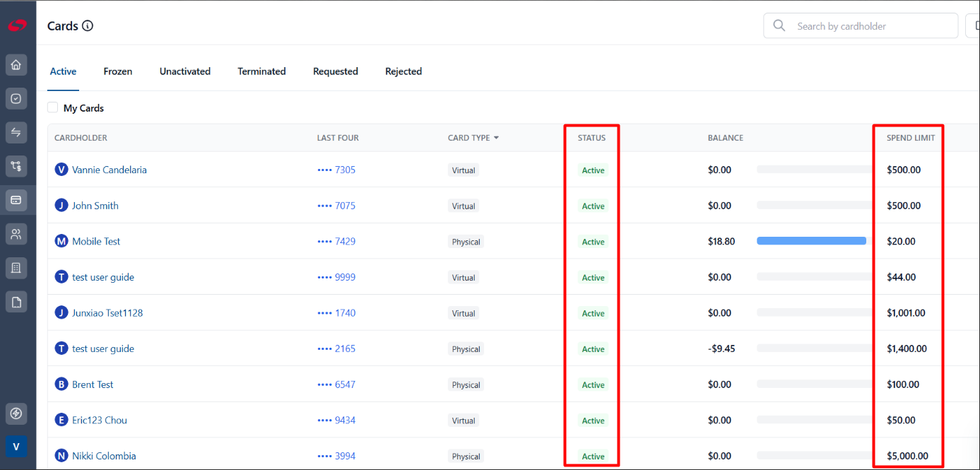Open card ending 9434
980x470 pixels.
pos(336,420)
